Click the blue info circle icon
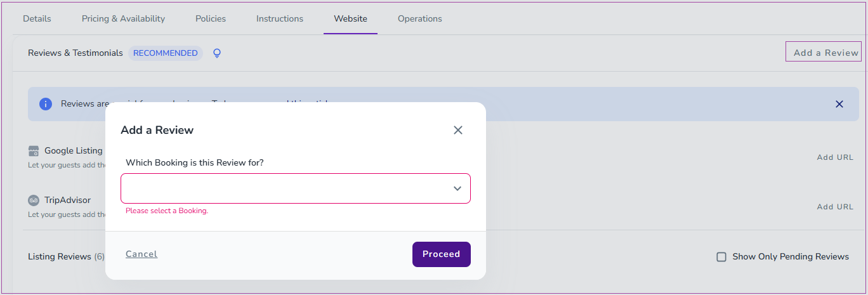The image size is (868, 295). tap(46, 104)
